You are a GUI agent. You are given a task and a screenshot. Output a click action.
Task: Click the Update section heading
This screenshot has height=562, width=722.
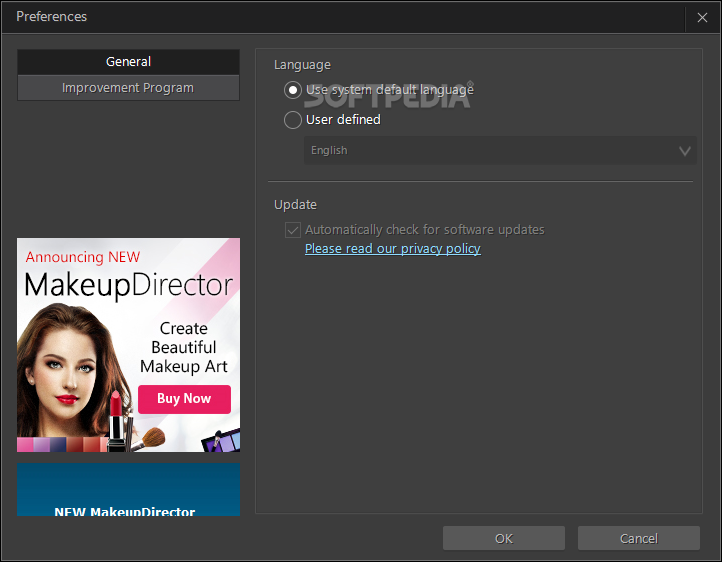[295, 205]
